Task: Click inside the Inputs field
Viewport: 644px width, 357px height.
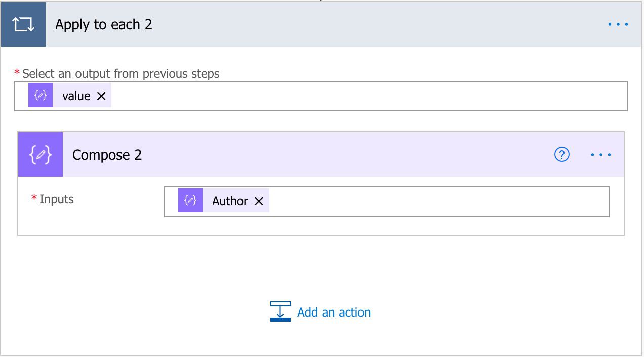Action: [405, 201]
